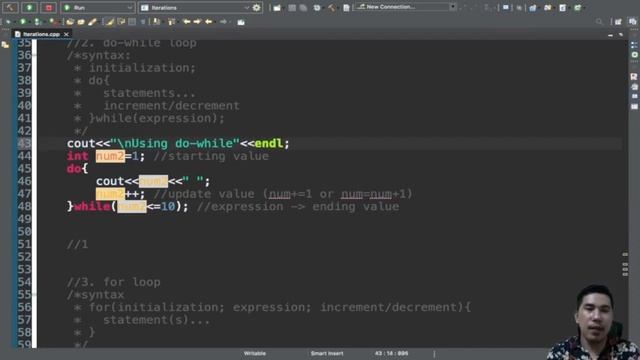Screen dimensions: 640x360
Task: Collapse the comment fold at line 36
Action: point(34,56)
